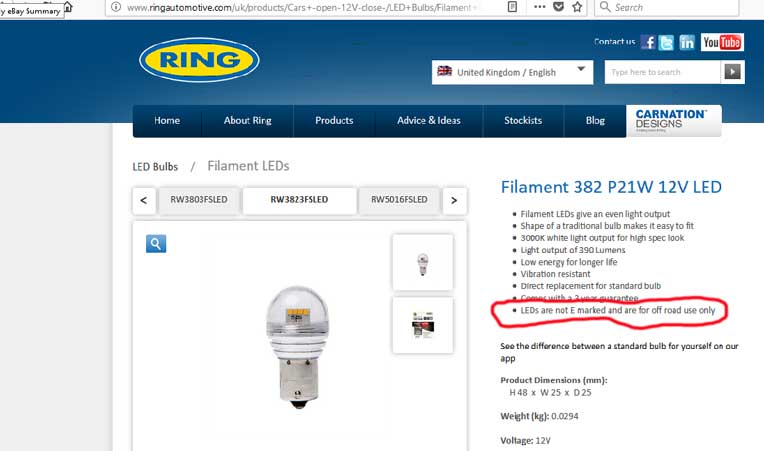Open Ring's YouTube channel icon
The height and width of the screenshot is (451, 764).
click(x=722, y=42)
